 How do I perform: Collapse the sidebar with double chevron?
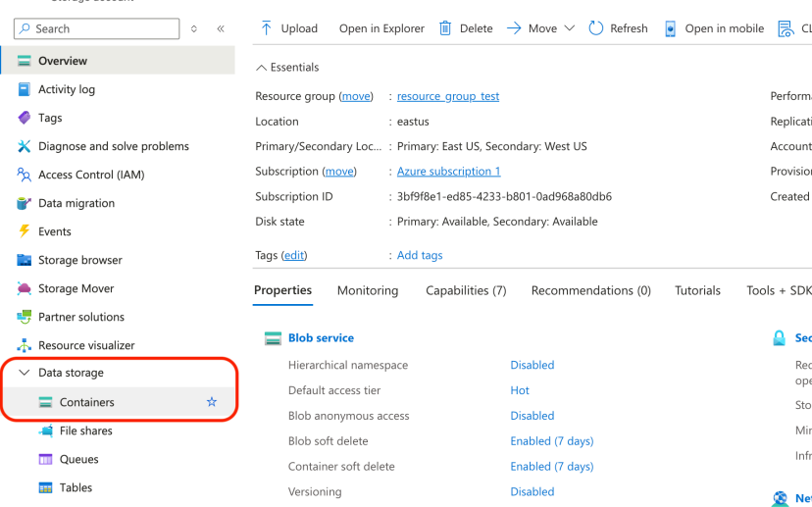[221, 29]
